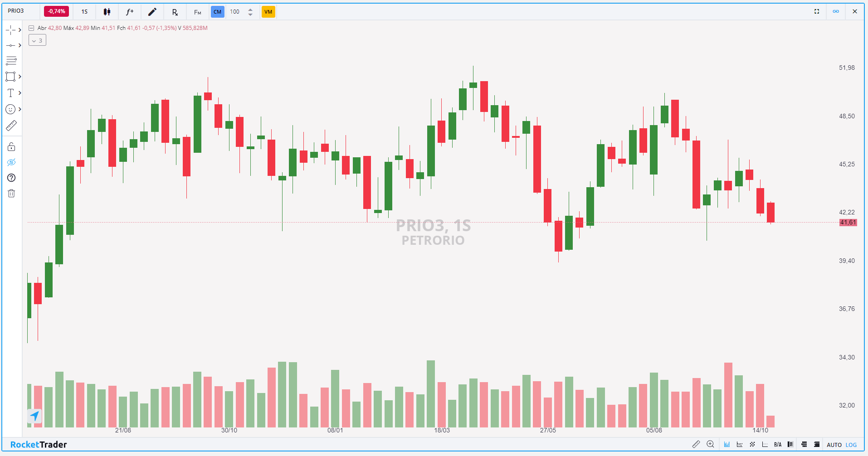Add an indicator with the f+ button
Image resolution: width=868 pixels, height=456 pixels.
pyautogui.click(x=130, y=12)
